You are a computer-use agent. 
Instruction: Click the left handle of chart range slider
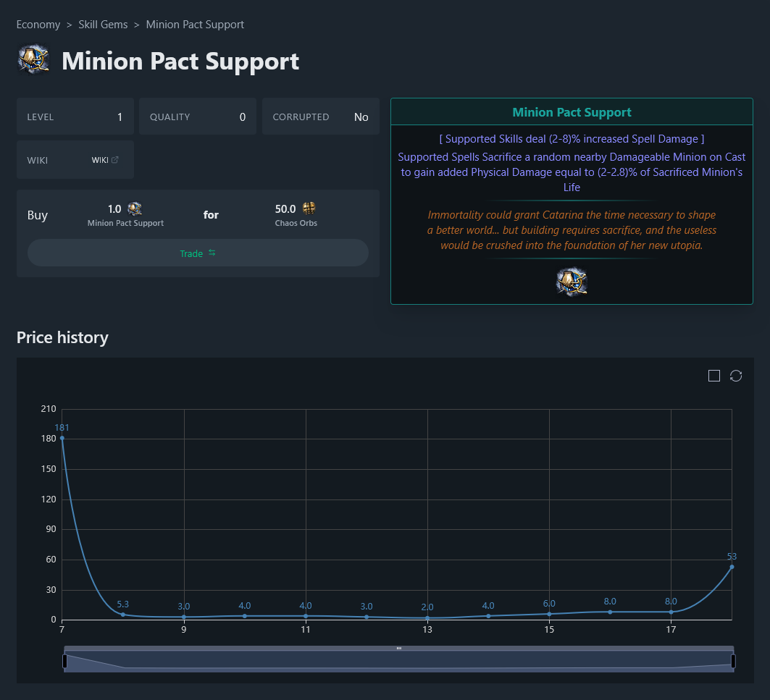(64, 661)
